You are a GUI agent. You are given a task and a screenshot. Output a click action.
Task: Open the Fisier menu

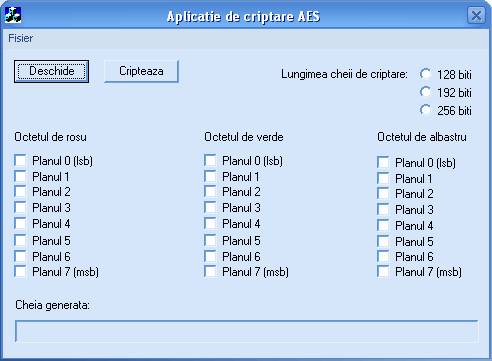coord(21,38)
